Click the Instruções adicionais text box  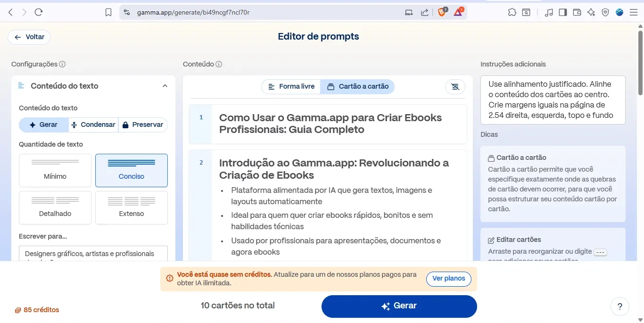553,100
